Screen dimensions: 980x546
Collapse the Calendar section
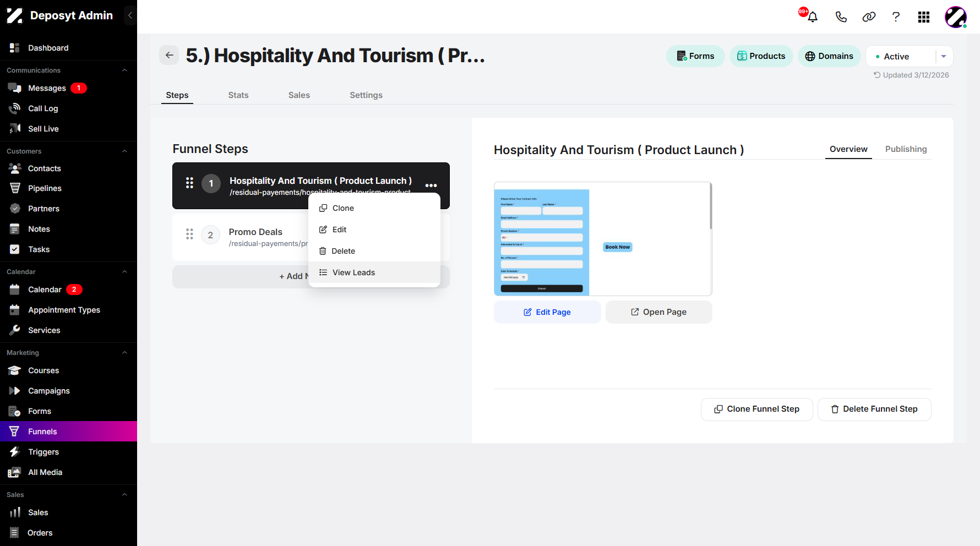(124, 272)
